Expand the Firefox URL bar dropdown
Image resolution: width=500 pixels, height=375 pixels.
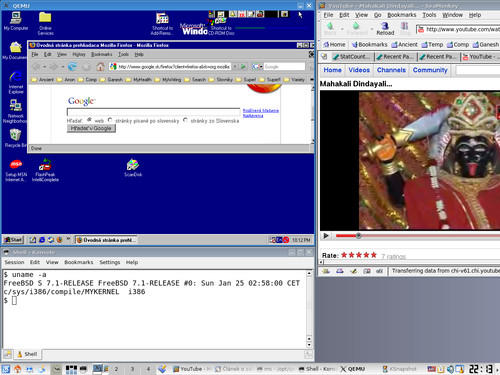[235, 67]
